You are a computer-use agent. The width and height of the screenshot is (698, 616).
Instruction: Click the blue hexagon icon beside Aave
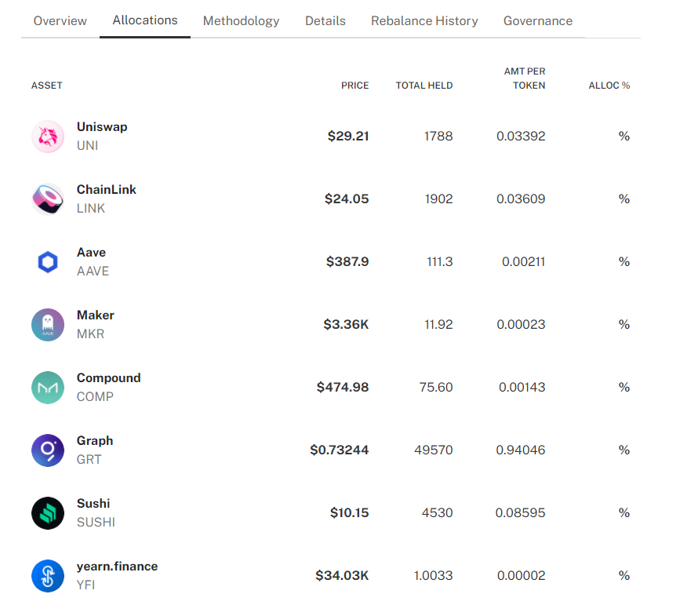48,262
